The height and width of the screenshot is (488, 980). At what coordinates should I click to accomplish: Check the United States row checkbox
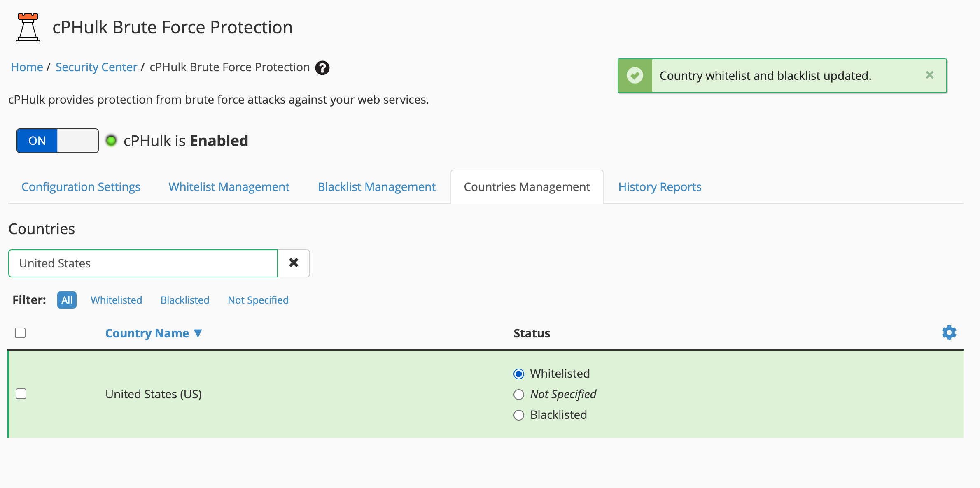[21, 394]
